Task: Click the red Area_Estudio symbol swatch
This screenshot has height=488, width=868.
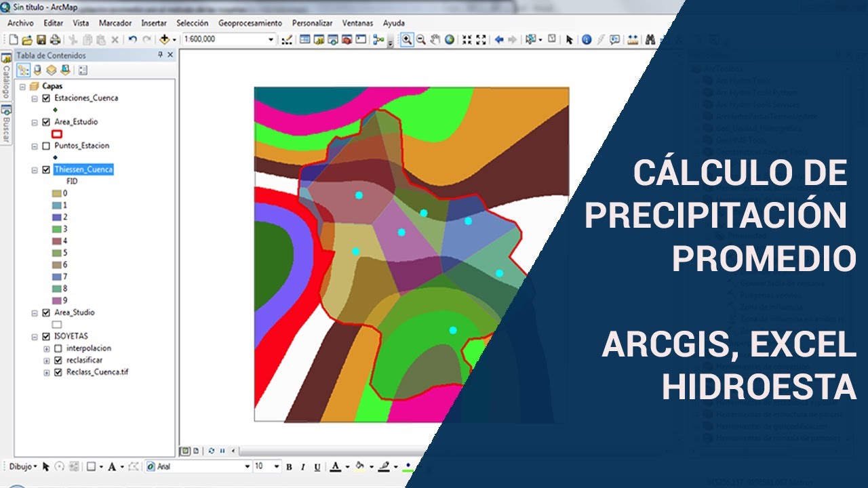Action: 57,134
